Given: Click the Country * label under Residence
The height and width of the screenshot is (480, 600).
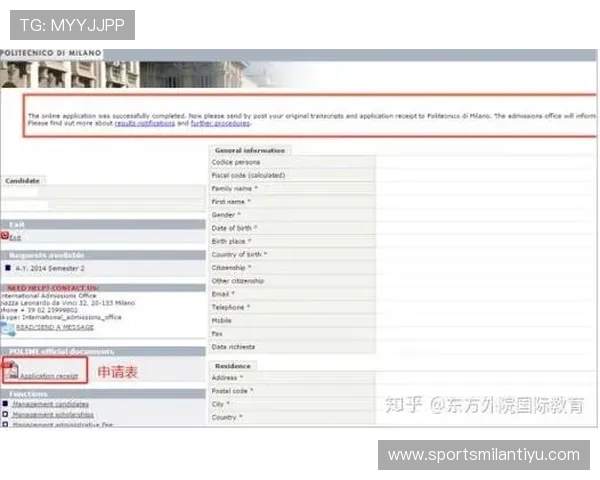Looking at the screenshot, I should pyautogui.click(x=227, y=418).
